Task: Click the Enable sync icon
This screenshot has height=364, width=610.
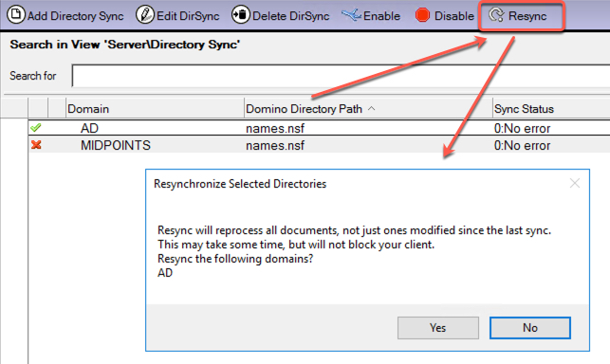Action: pos(351,15)
